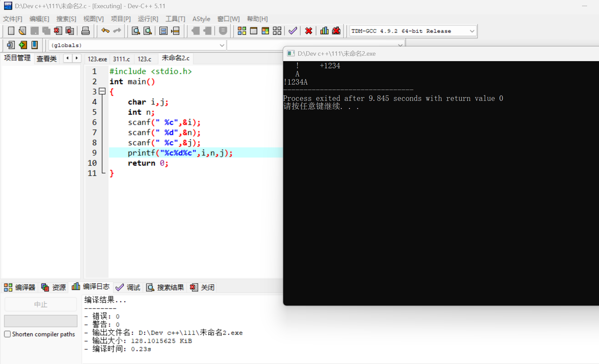This screenshot has height=364, width=599.
Task: Toggle a bookmark using the toolbar icon
Action: coord(35,45)
